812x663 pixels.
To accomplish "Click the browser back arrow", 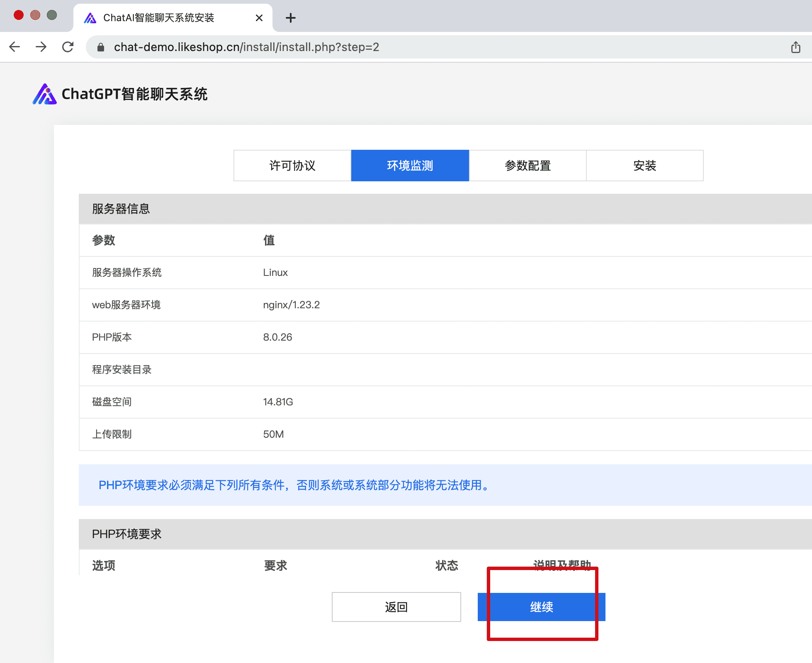I will pos(15,47).
